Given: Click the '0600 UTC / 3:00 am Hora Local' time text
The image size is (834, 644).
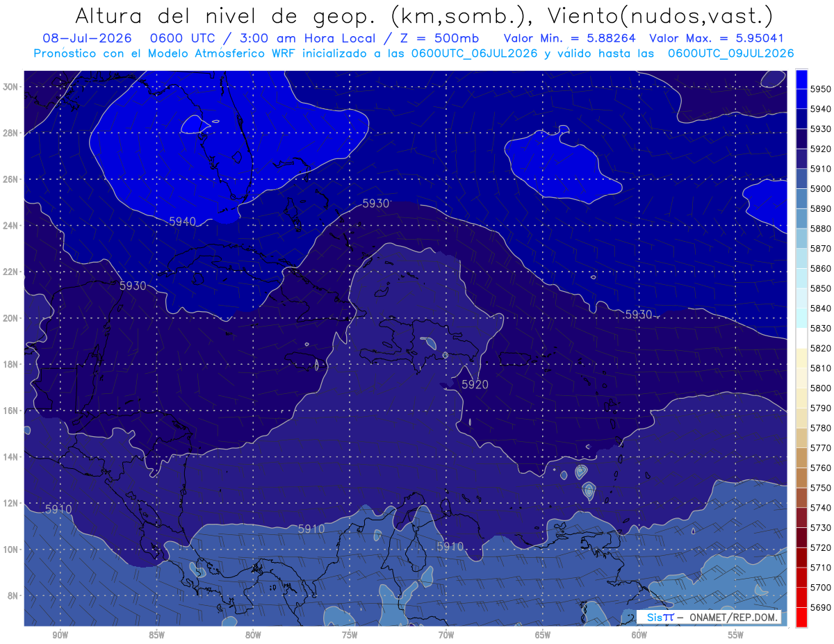Looking at the screenshot, I should [x=265, y=38].
